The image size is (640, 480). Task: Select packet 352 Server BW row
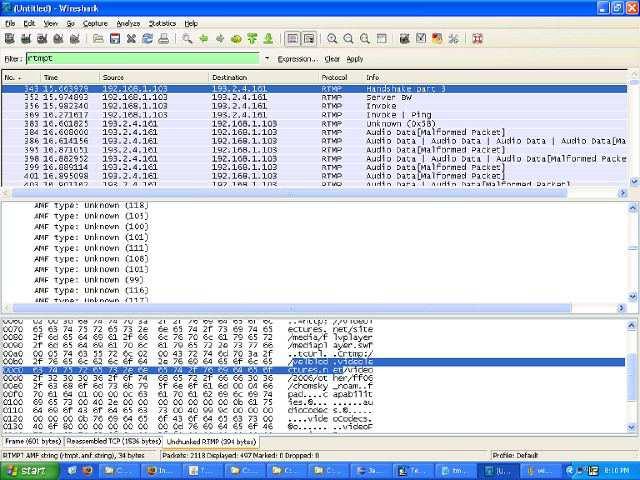[314, 98]
